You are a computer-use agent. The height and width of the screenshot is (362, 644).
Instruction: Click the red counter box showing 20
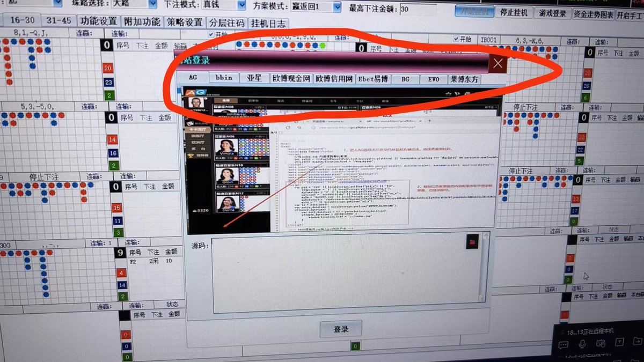(108, 69)
